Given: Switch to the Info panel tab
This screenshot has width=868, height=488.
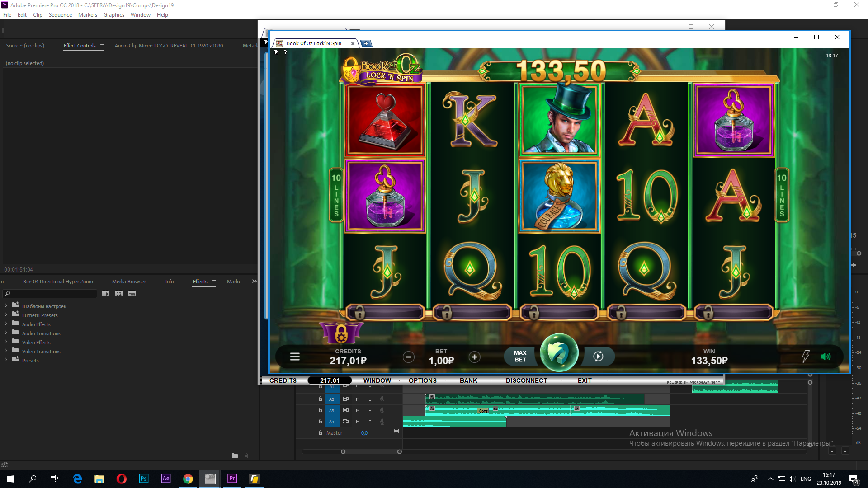Looking at the screenshot, I should tap(170, 282).
